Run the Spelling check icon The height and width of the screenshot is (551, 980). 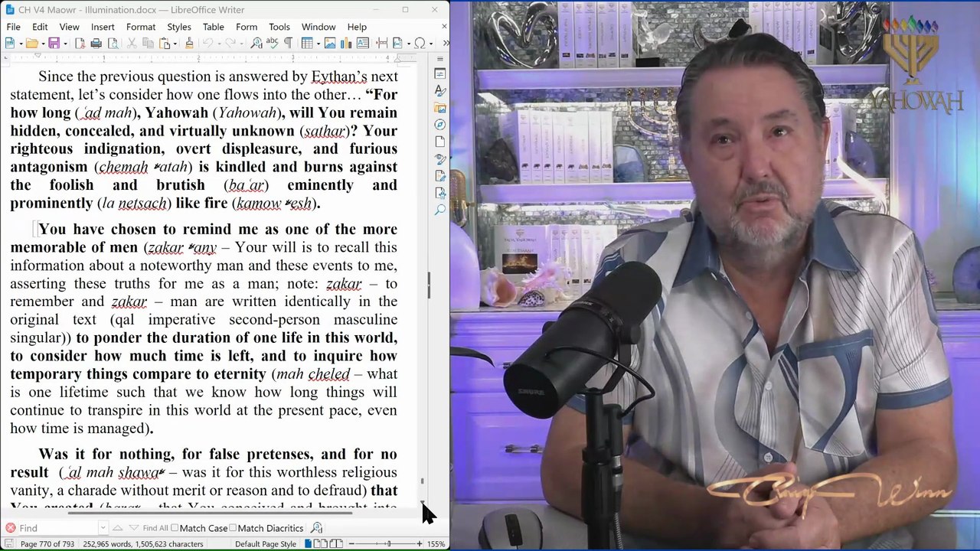coord(273,43)
